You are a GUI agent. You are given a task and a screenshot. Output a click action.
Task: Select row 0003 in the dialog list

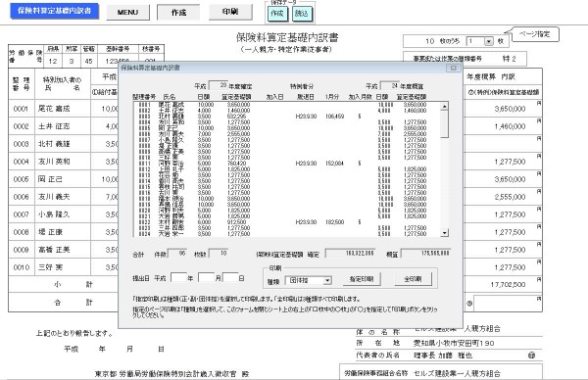coord(287,117)
